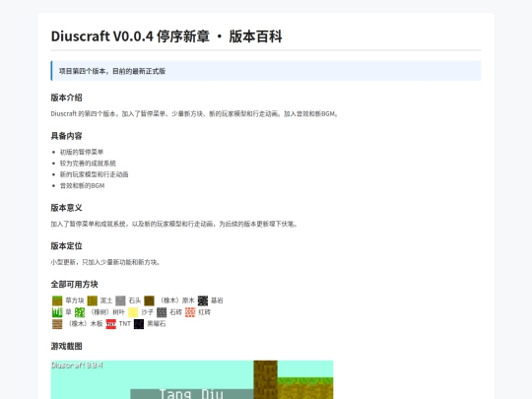Image resolution: width=532 pixels, height=399 pixels.
Task: Click the '版本意义' heading
Action: click(x=67, y=208)
